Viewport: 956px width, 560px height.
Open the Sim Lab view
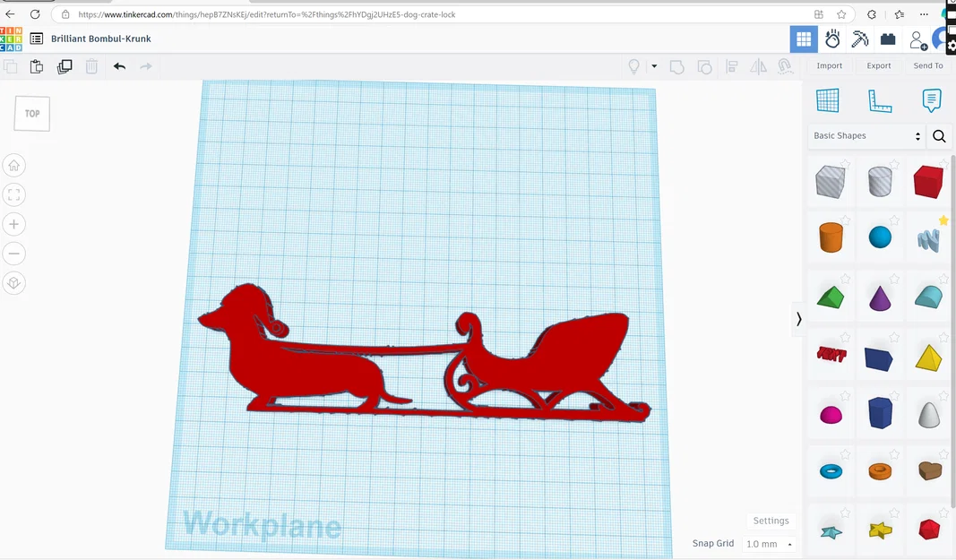832,39
